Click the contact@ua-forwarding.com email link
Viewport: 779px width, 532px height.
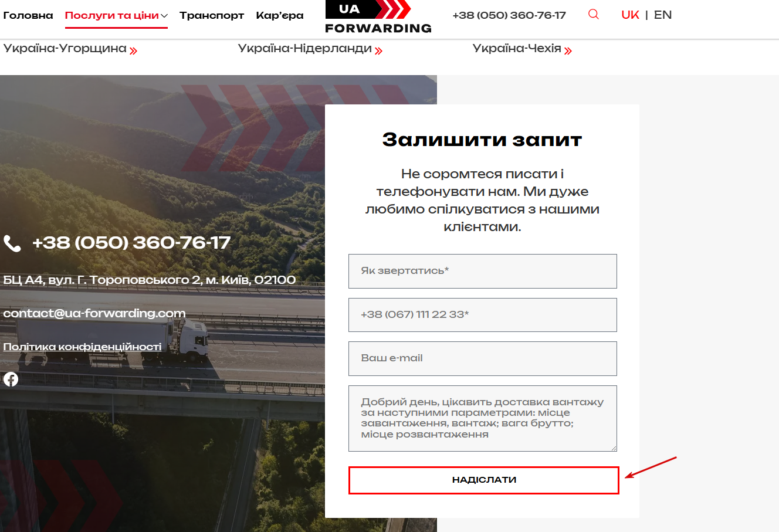click(x=94, y=313)
